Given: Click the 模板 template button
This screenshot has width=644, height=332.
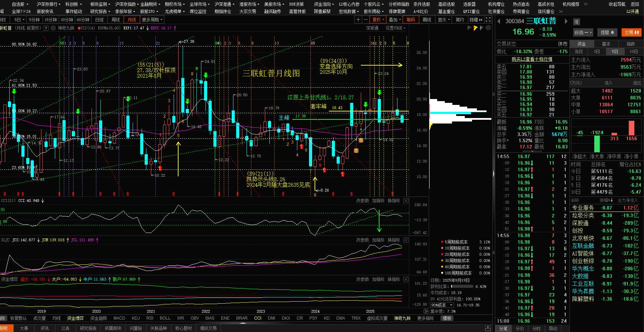Looking at the screenshot, I should click(447, 318).
